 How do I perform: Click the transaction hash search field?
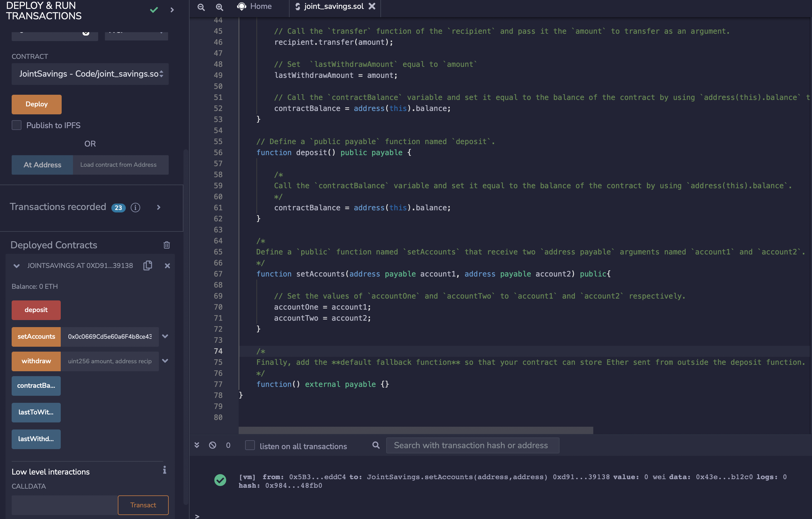[x=472, y=445]
